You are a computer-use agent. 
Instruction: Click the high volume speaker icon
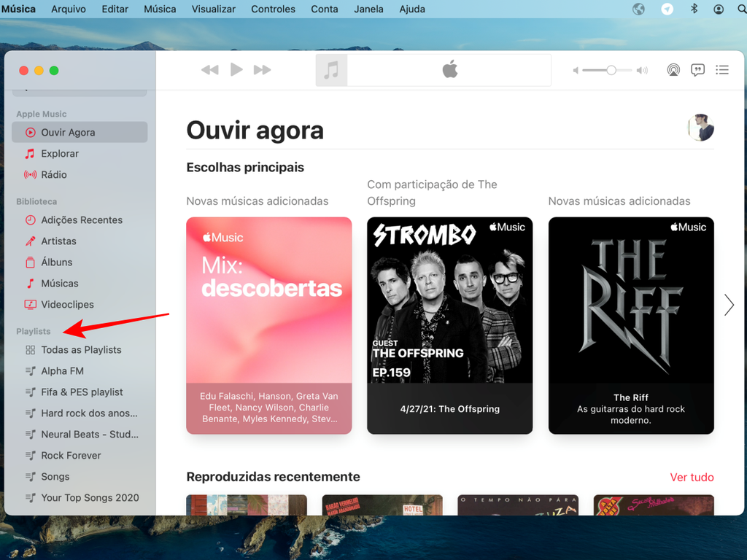click(x=642, y=71)
